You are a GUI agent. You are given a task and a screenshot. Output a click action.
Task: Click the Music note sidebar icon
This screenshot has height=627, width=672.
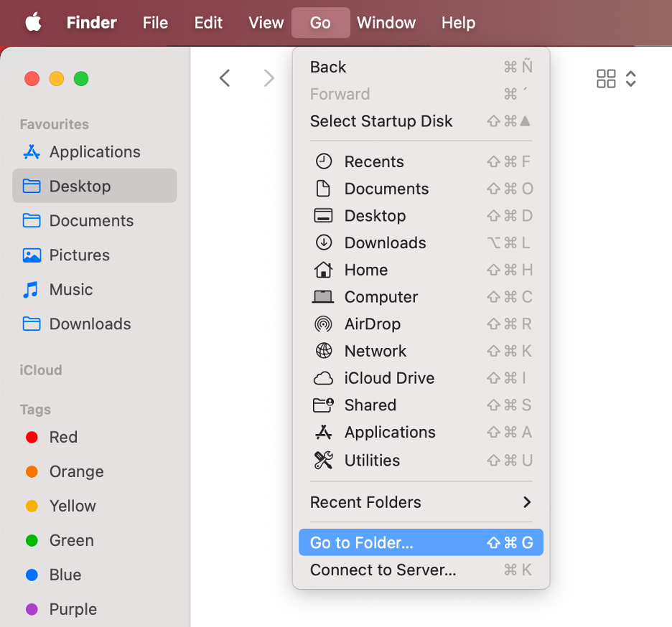coord(32,289)
